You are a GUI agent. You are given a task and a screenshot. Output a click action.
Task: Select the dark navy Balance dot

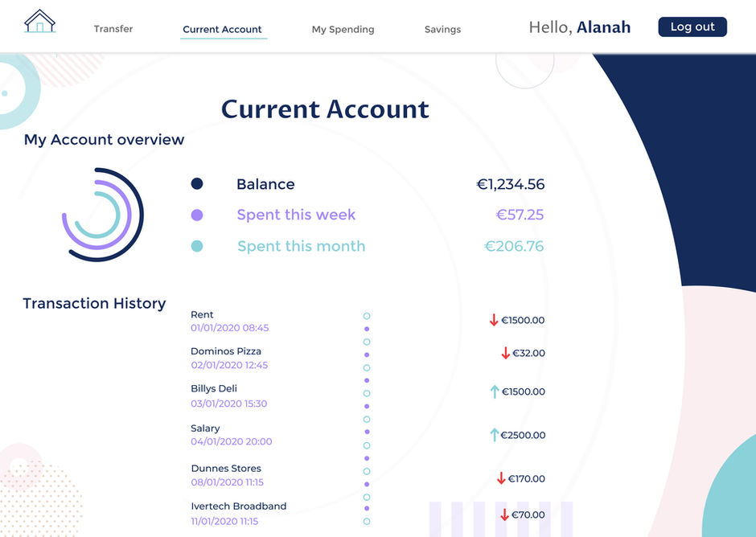(x=197, y=184)
